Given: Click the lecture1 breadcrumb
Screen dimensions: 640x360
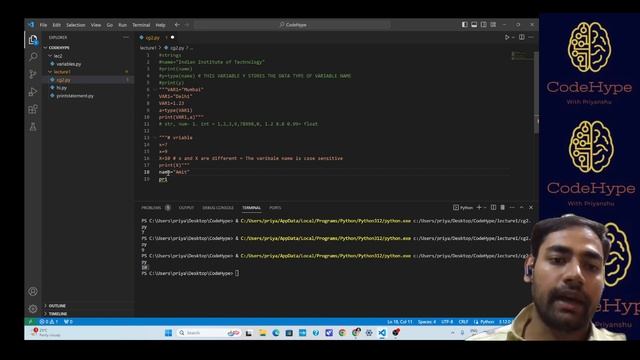Looking at the screenshot, I should 148,48.
